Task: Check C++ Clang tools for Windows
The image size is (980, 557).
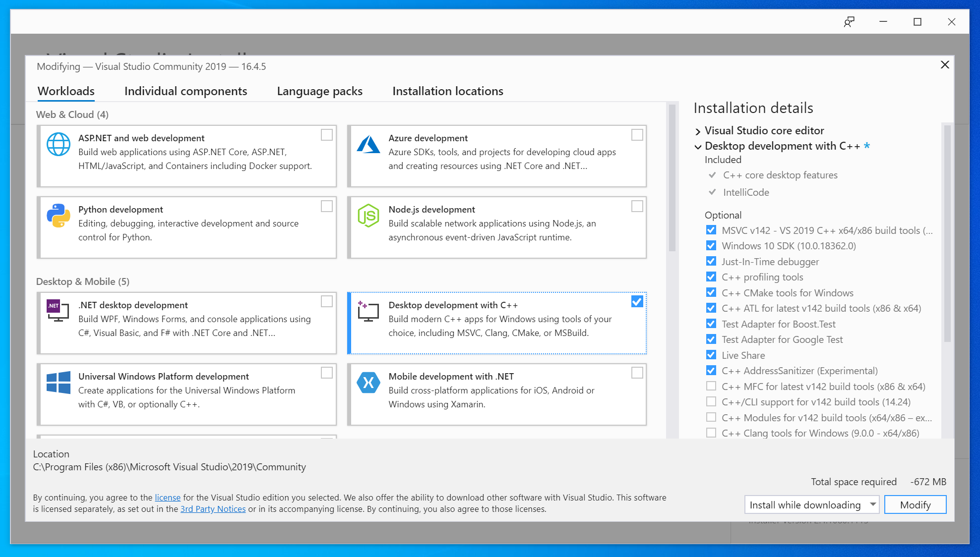Action: (711, 433)
